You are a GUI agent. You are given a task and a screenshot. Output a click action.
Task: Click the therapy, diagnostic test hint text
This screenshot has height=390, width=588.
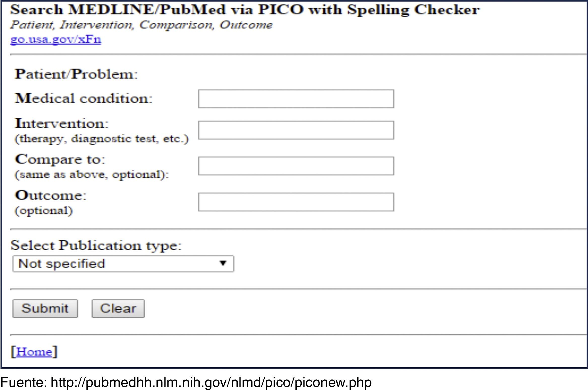click(x=101, y=139)
